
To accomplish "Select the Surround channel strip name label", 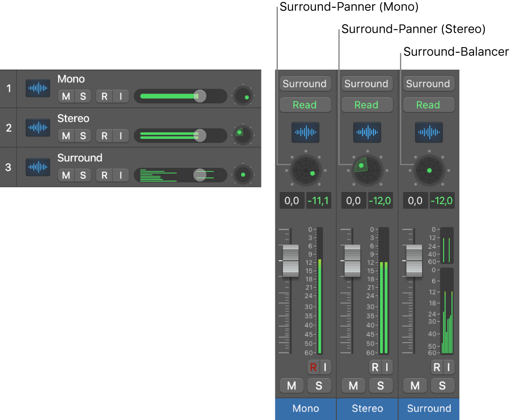I will [x=429, y=409].
